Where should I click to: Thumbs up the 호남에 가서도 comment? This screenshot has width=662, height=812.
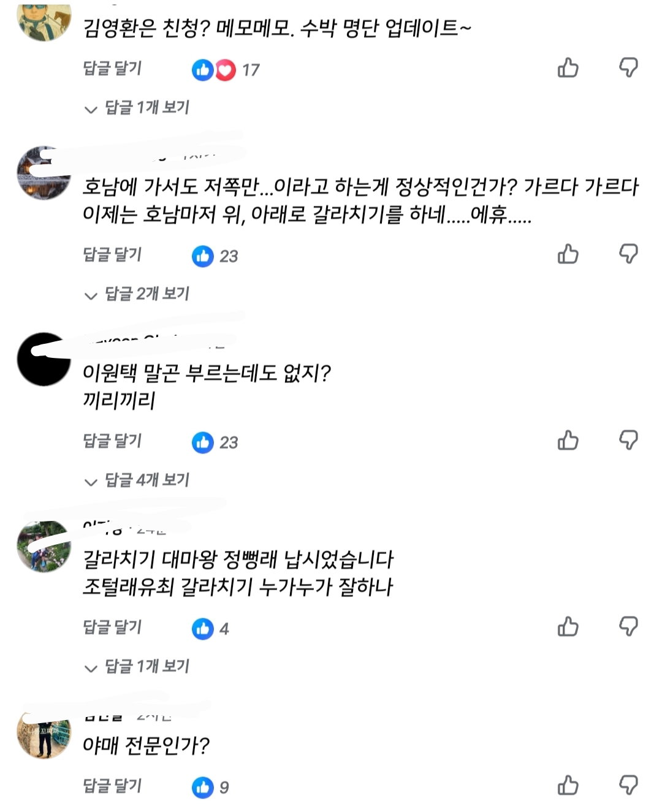click(x=568, y=254)
